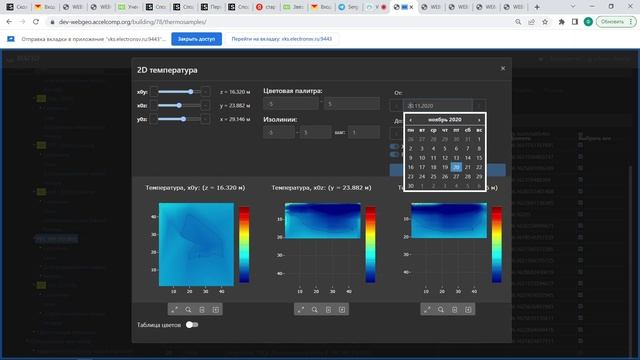Follow the Перейти на вкладку link
The height and width of the screenshot is (360, 640).
[x=282, y=39]
